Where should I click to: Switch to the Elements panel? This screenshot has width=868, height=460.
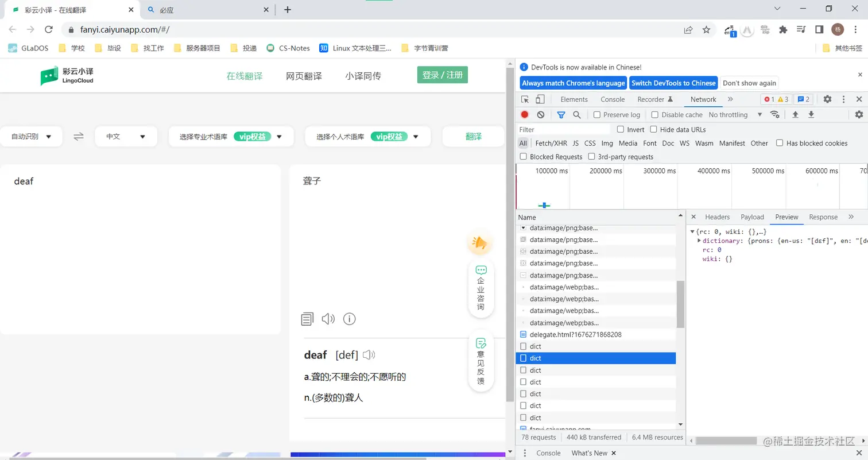tap(574, 99)
